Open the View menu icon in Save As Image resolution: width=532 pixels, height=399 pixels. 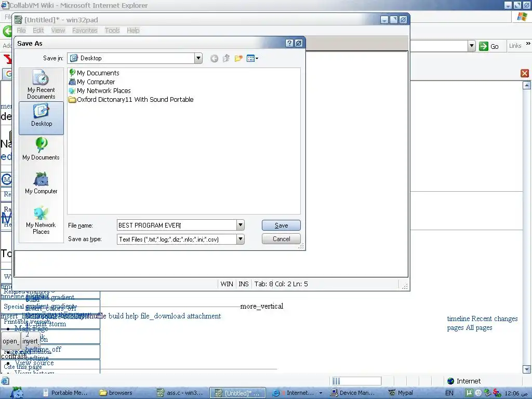(x=252, y=58)
